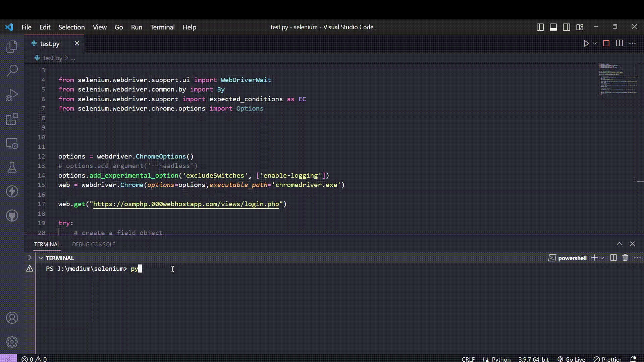The image size is (644, 362).
Task: Toggle the primary side bar layout button
Action: point(540,27)
